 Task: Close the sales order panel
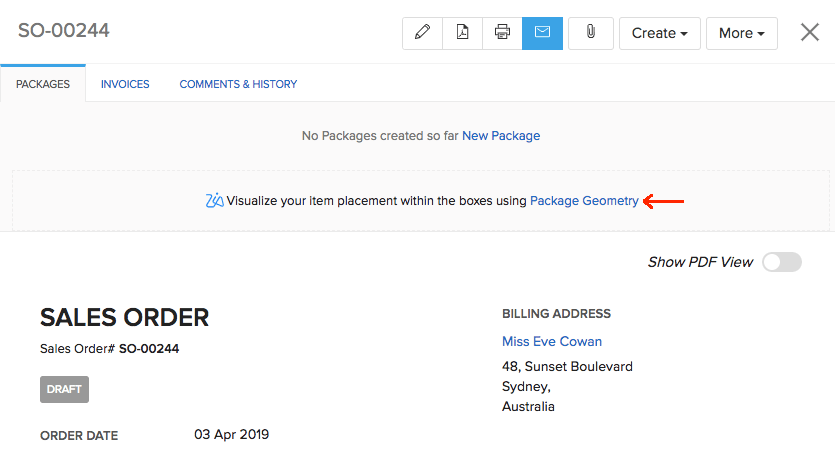pos(810,32)
